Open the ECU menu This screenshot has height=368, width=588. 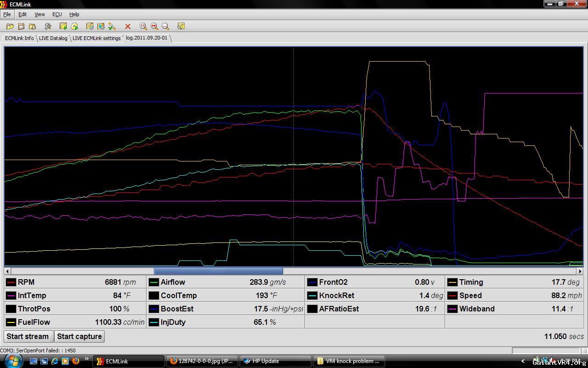click(57, 14)
